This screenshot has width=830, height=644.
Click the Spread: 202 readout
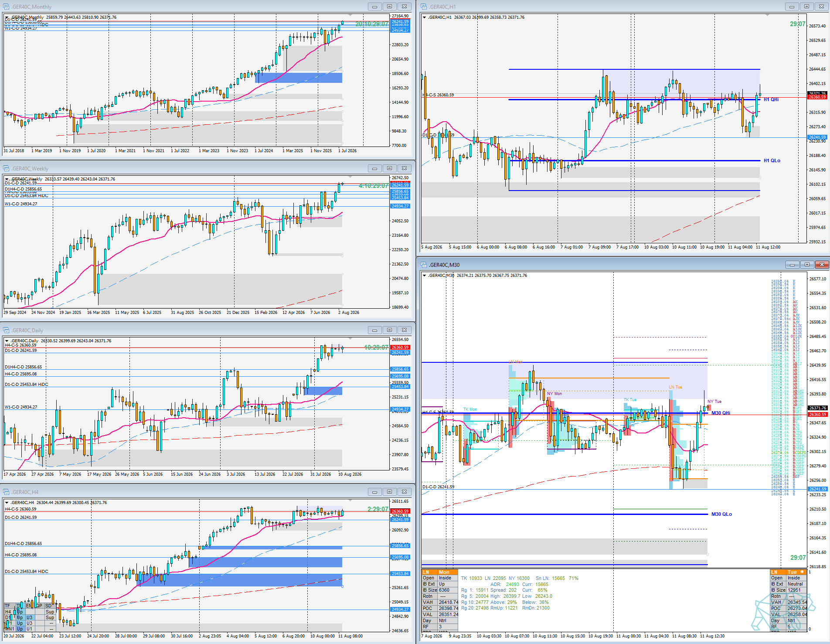coord(503,590)
